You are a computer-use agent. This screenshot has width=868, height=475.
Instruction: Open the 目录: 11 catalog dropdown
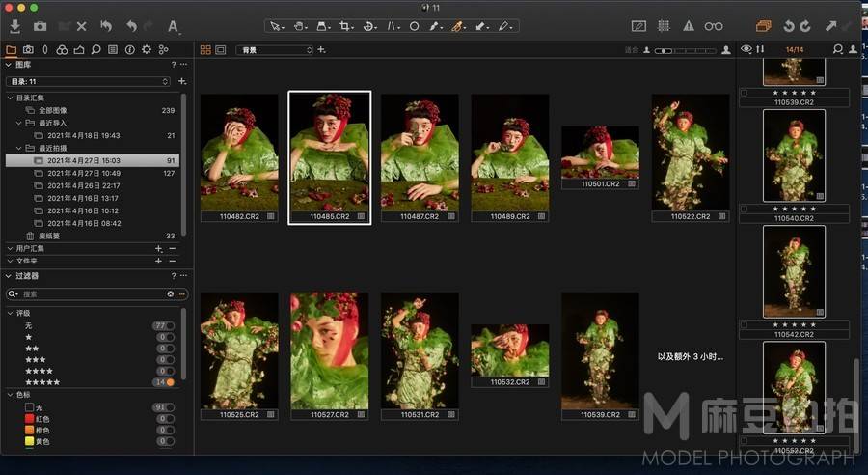(88, 81)
